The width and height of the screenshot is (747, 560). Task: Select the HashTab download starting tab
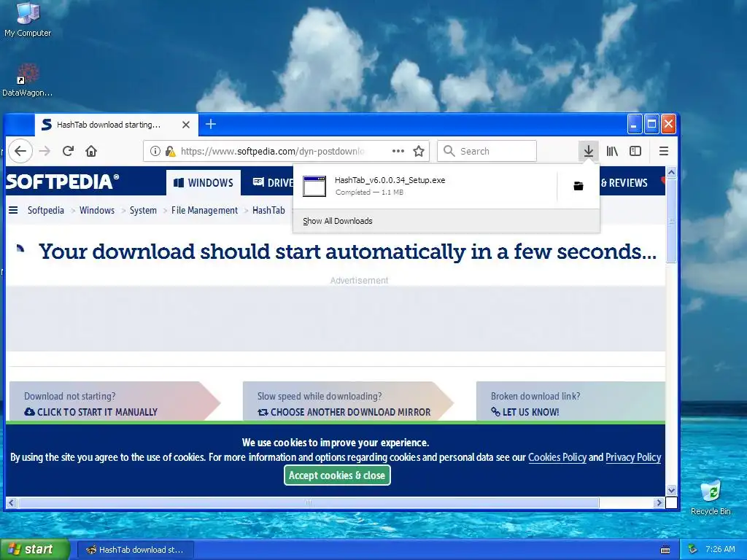pos(116,125)
